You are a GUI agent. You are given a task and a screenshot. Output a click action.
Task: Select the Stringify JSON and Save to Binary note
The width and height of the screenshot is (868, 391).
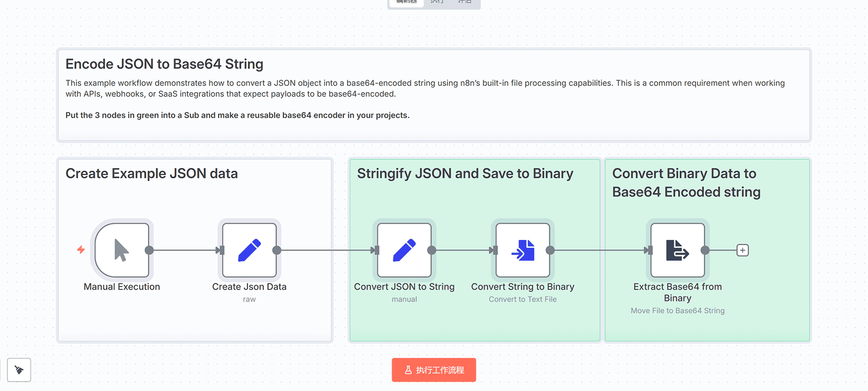465,174
